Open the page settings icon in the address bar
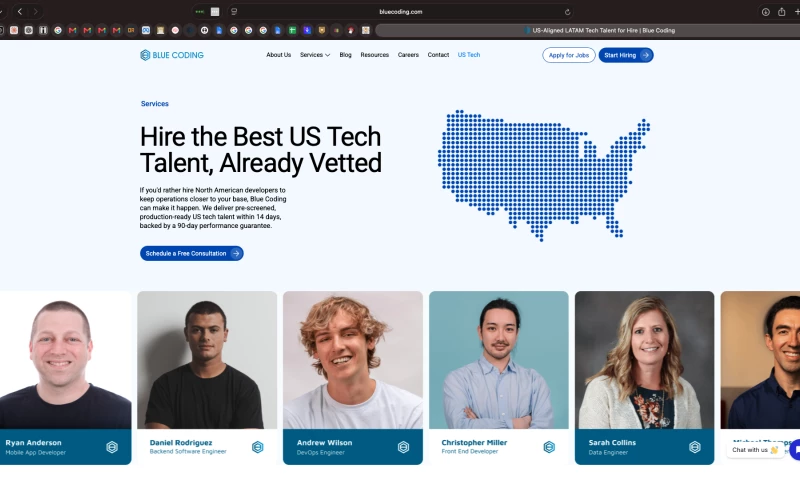Screen dimensions: 800x480 (234, 11)
